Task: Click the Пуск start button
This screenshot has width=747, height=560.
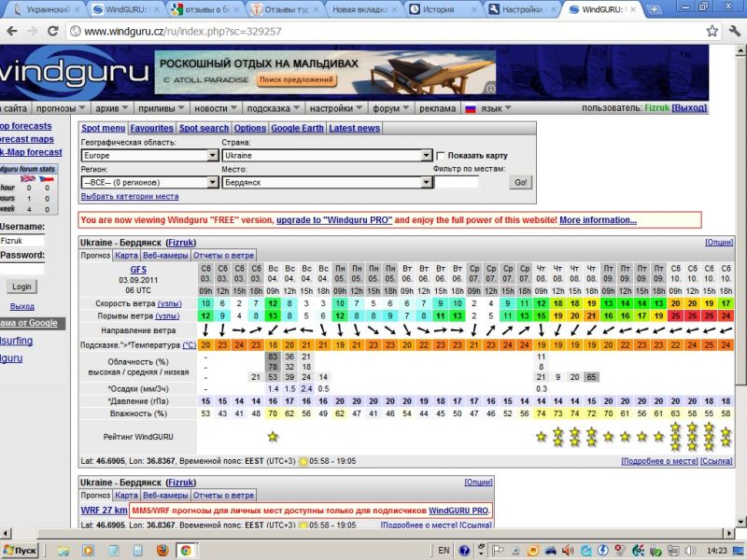Action: (21, 550)
